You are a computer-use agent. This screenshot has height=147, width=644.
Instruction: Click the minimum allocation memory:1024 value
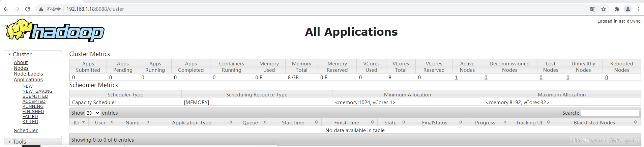tap(365, 102)
